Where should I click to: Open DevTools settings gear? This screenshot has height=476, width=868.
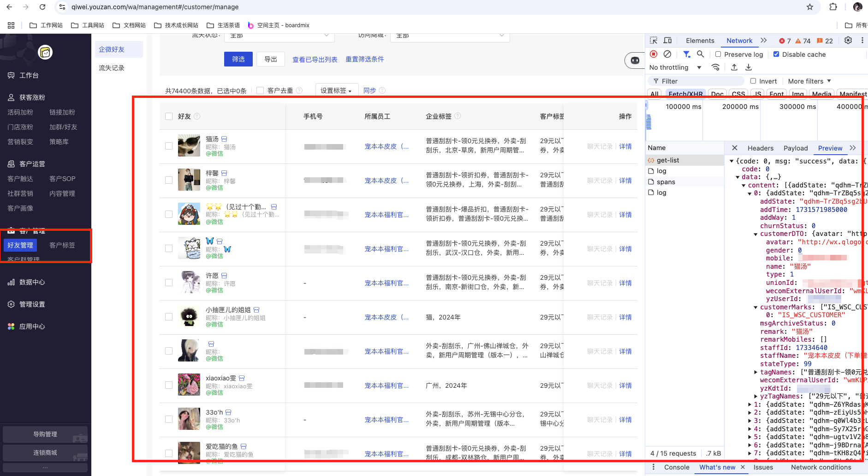[848, 41]
